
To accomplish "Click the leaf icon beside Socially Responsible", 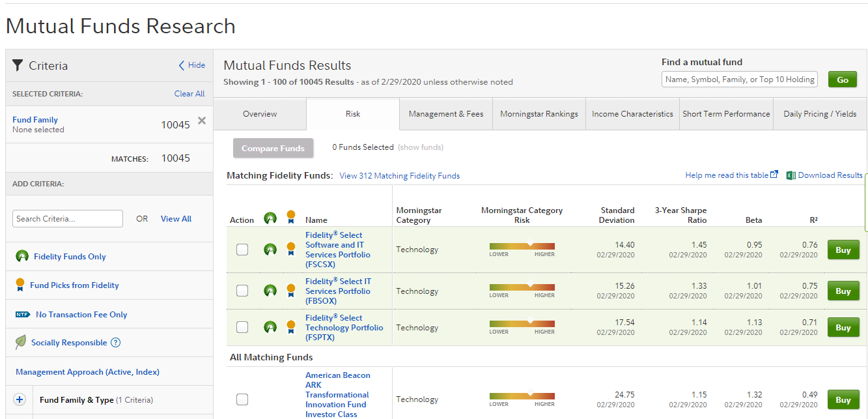I will click(x=21, y=342).
